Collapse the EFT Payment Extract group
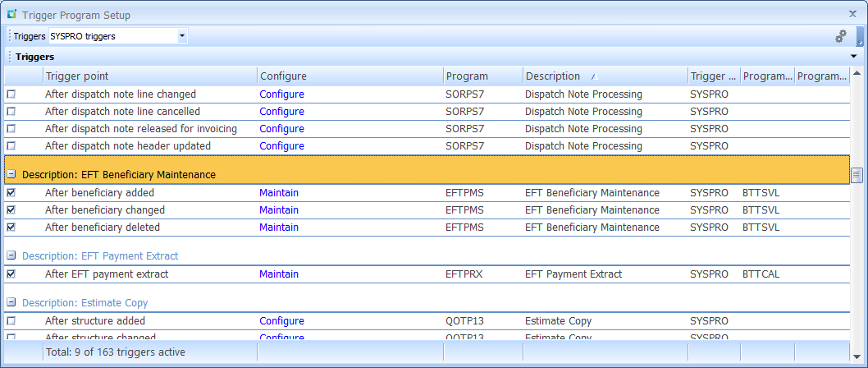 click(11, 256)
